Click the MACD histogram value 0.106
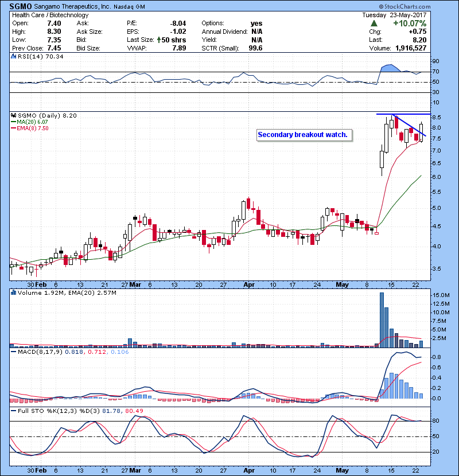 [120, 352]
